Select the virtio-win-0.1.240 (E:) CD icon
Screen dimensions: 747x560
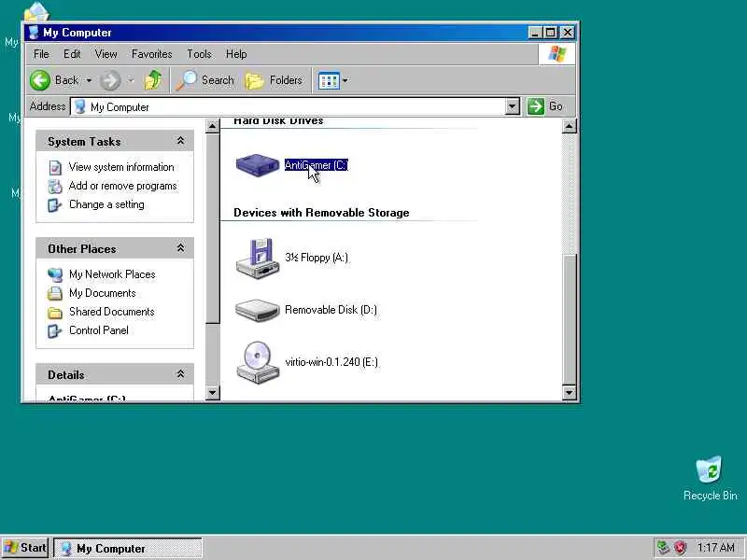coord(258,362)
